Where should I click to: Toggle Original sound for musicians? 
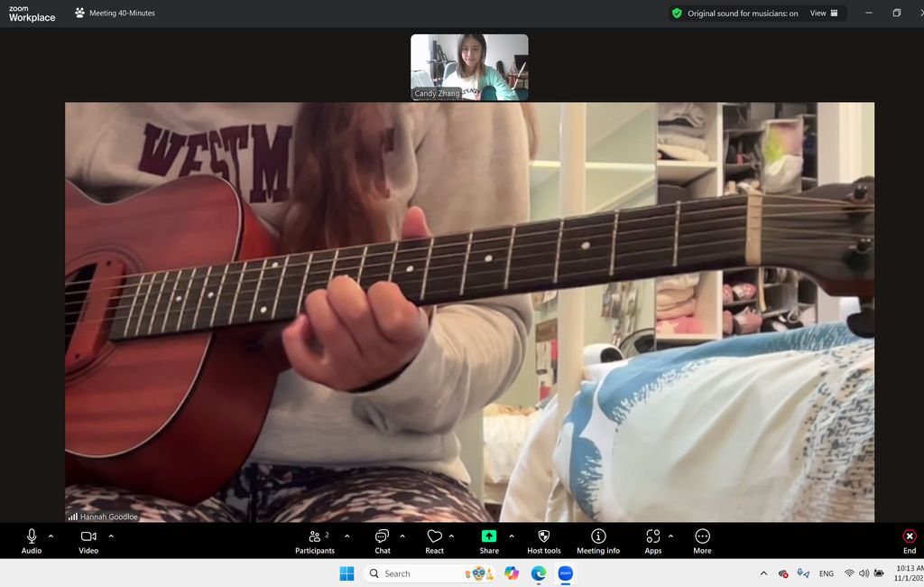pos(735,14)
